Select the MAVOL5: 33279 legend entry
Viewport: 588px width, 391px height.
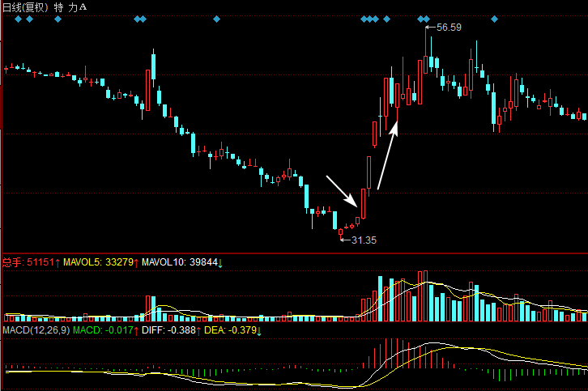coord(97,262)
